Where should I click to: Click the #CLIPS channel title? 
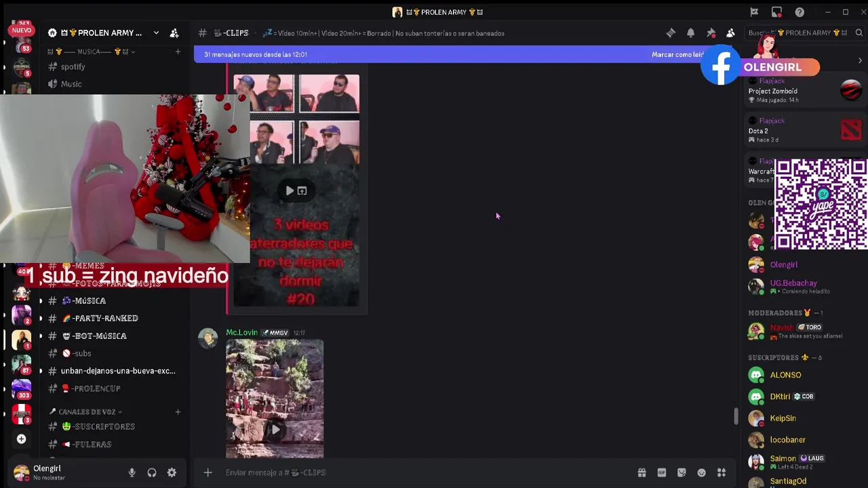tap(231, 33)
